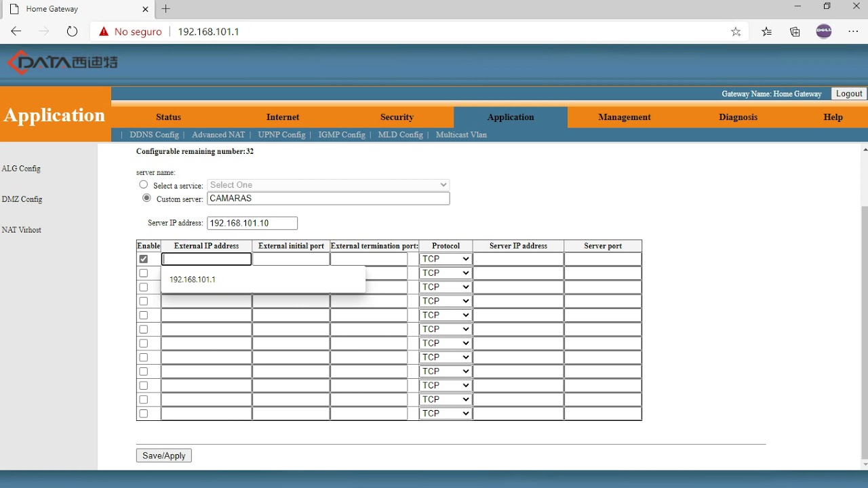
Task: Uncheck the first row Enable checkbox
Action: (143, 259)
